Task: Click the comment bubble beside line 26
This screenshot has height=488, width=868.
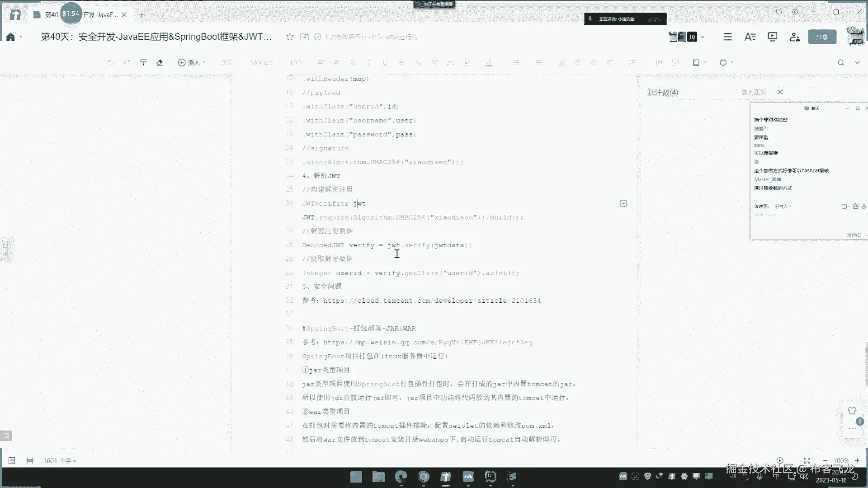Action: (x=623, y=204)
